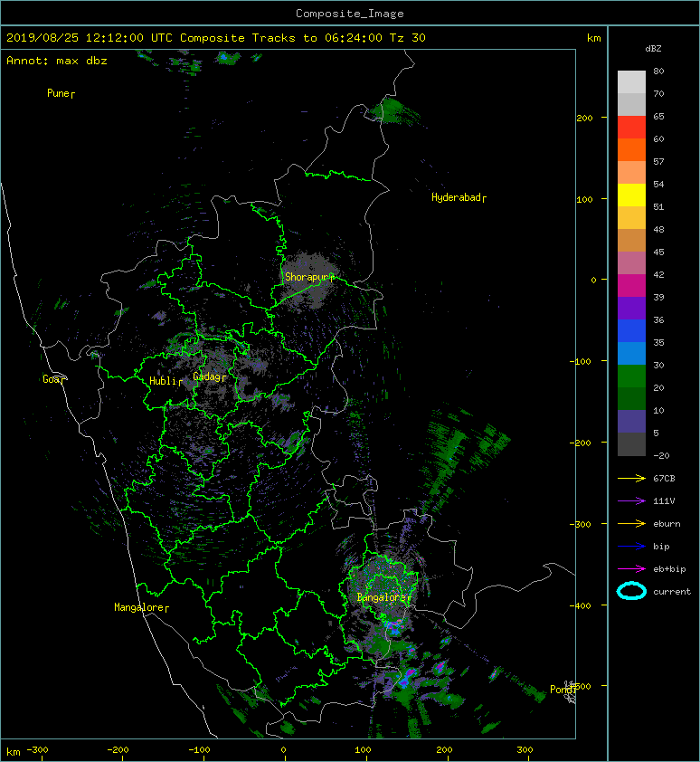The height and width of the screenshot is (762, 700).
Task: Click the Pune city label
Action: pyautogui.click(x=61, y=93)
